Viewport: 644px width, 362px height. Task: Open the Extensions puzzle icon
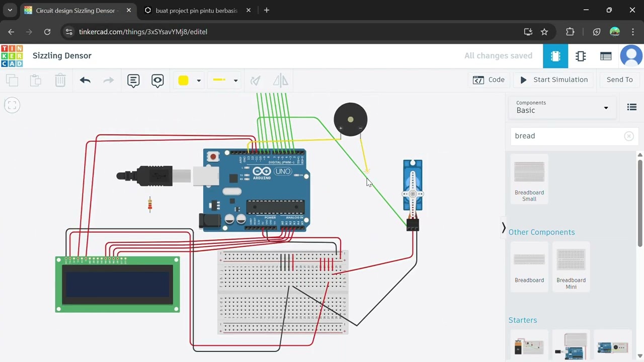(x=570, y=32)
